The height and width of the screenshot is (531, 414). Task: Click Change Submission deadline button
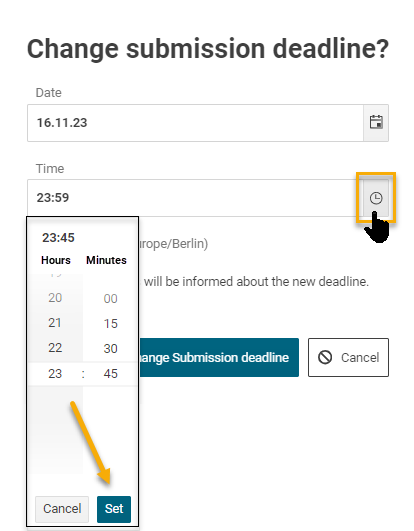tap(219, 357)
